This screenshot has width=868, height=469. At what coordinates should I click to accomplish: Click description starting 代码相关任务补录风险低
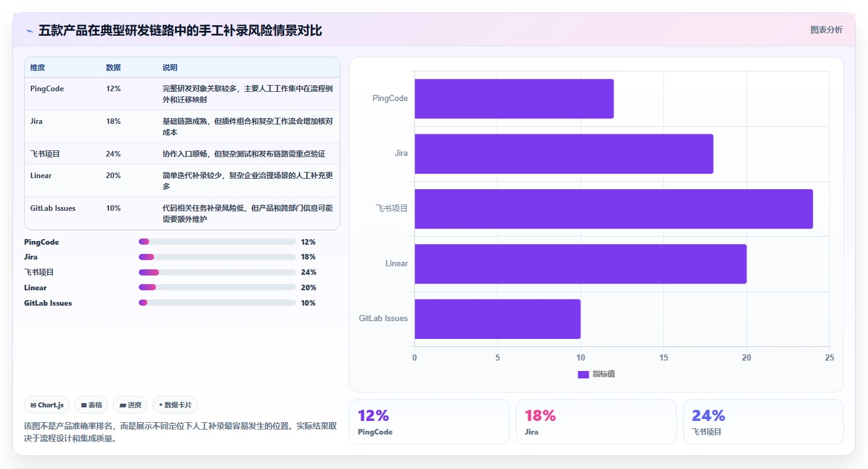(248, 213)
